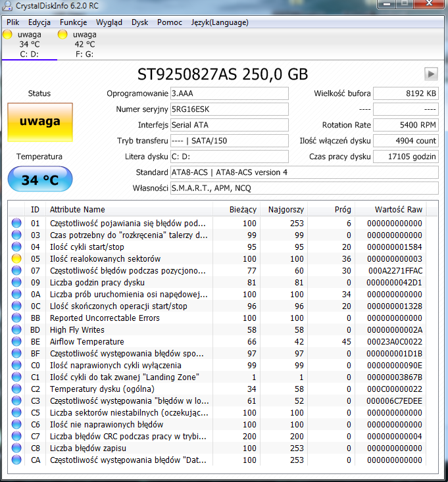
Task: Click the blue status icon of attribute 09
Action: point(16,282)
